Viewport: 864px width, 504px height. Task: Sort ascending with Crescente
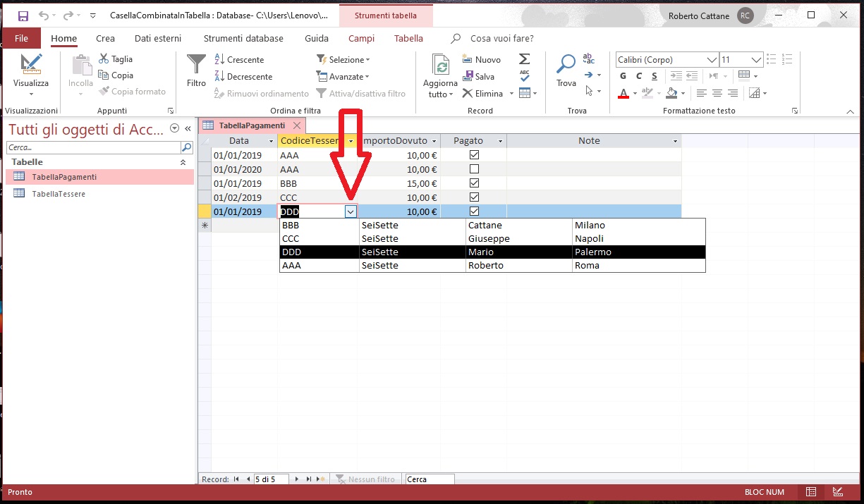click(x=239, y=60)
